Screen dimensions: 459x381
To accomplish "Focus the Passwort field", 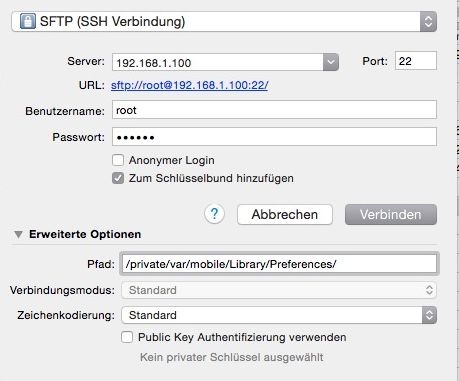I will [274, 137].
